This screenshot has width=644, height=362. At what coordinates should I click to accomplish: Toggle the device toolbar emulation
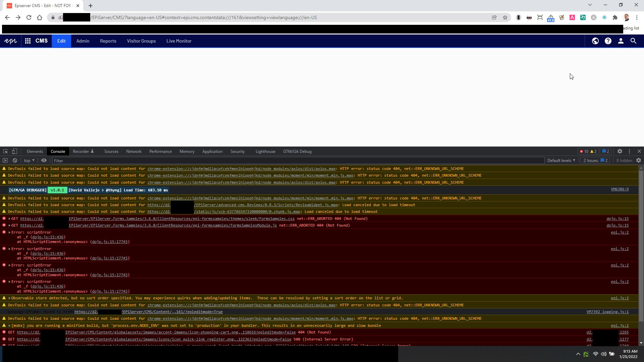point(14,152)
